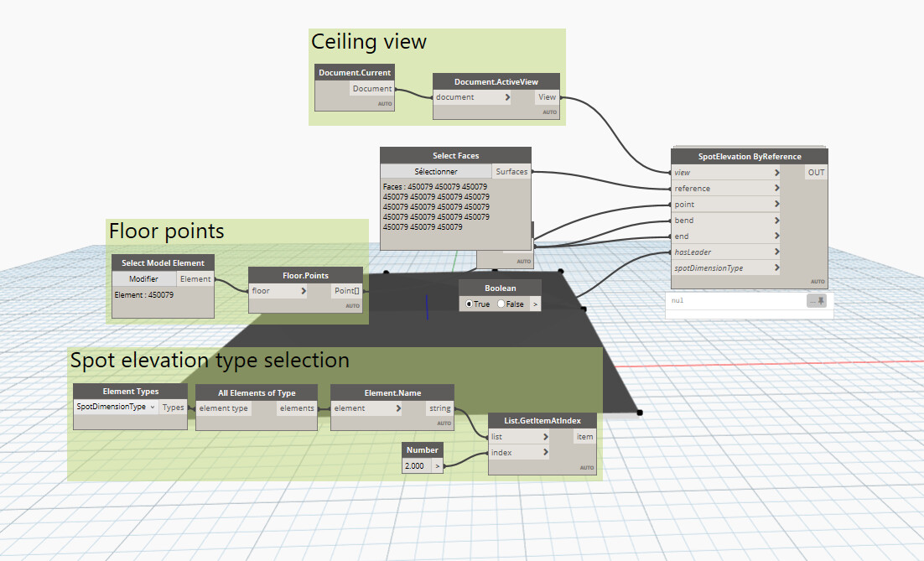Select False radio in Boolean node
The width and height of the screenshot is (924, 561).
point(501,304)
